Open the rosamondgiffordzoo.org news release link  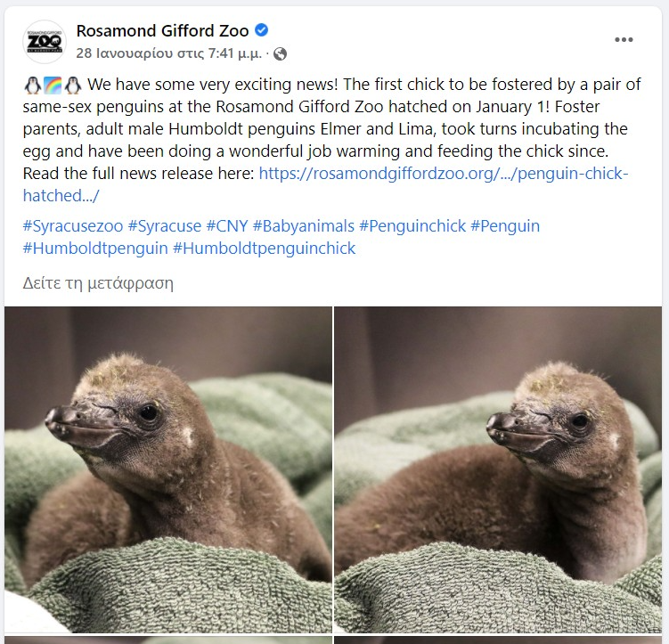coord(325,184)
